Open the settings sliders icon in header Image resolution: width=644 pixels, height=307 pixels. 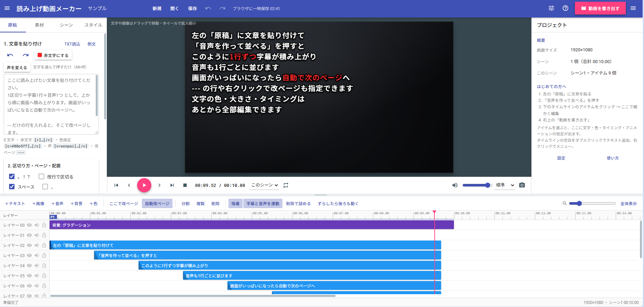pyautogui.click(x=551, y=8)
